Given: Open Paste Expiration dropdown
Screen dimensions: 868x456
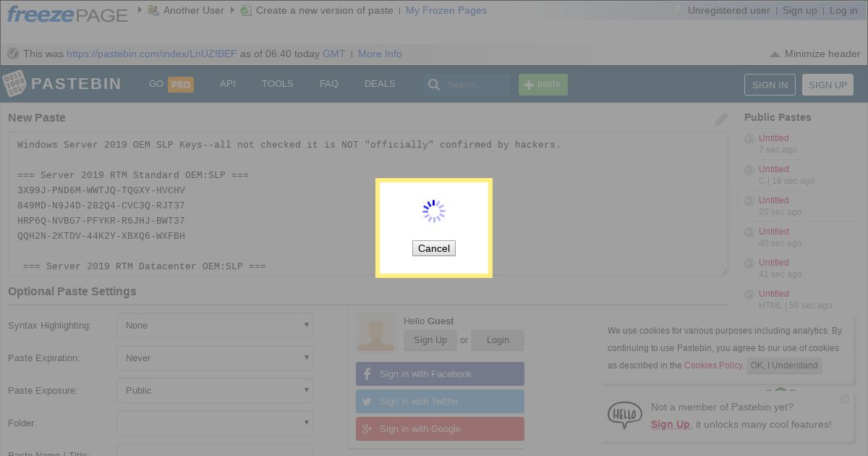Looking at the screenshot, I should click(215, 358).
